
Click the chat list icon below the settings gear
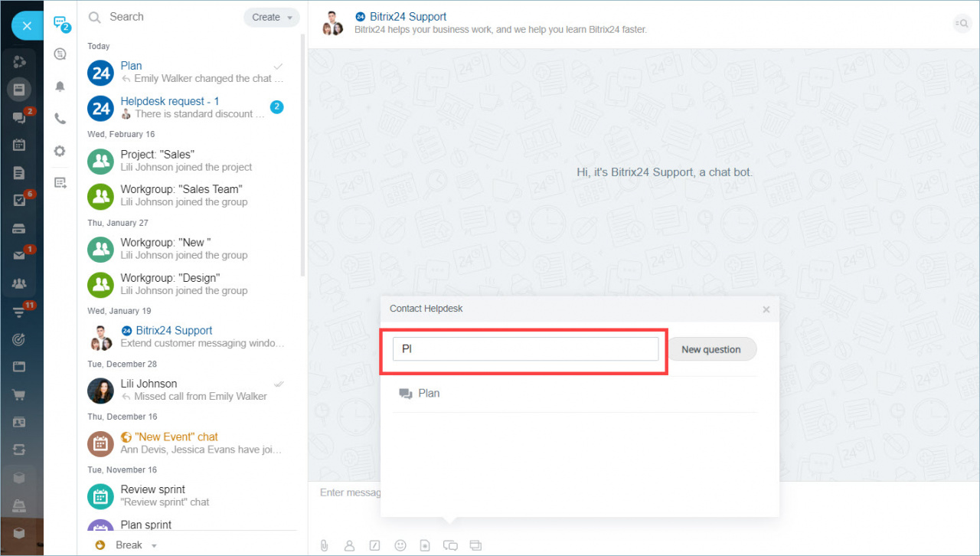[60, 182]
